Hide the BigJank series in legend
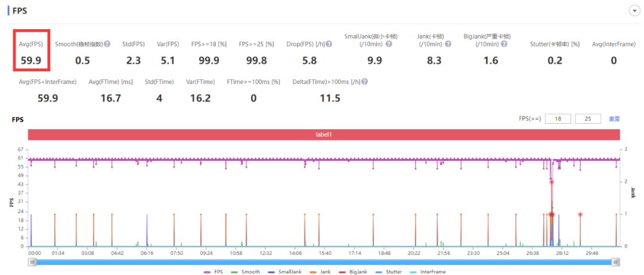This screenshot has height=275, width=644. coord(353,271)
